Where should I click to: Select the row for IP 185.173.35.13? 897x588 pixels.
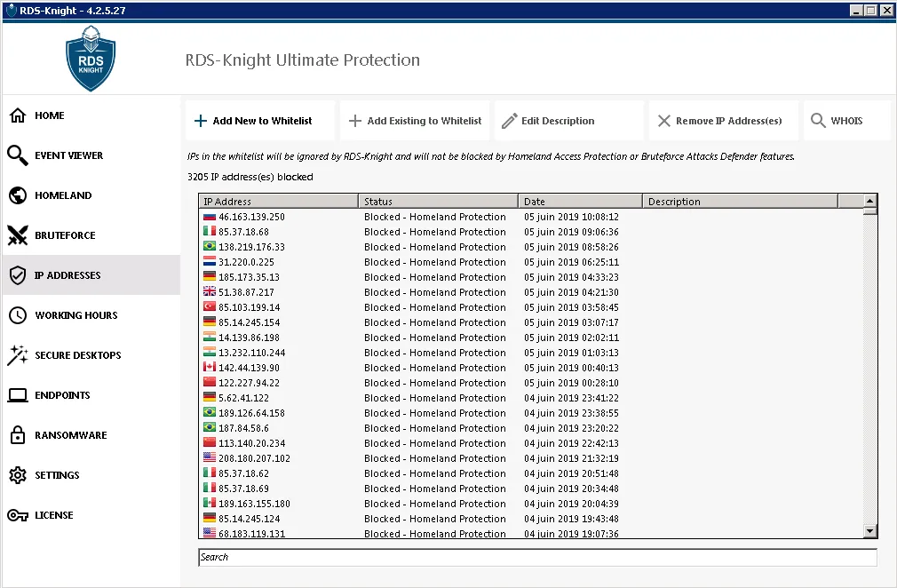tap(531, 277)
